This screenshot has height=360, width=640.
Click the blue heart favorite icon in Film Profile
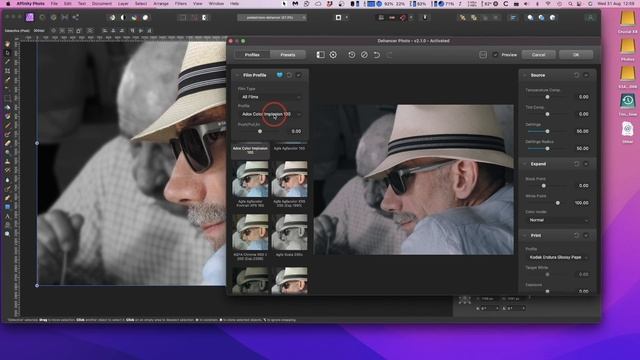pyautogui.click(x=280, y=75)
